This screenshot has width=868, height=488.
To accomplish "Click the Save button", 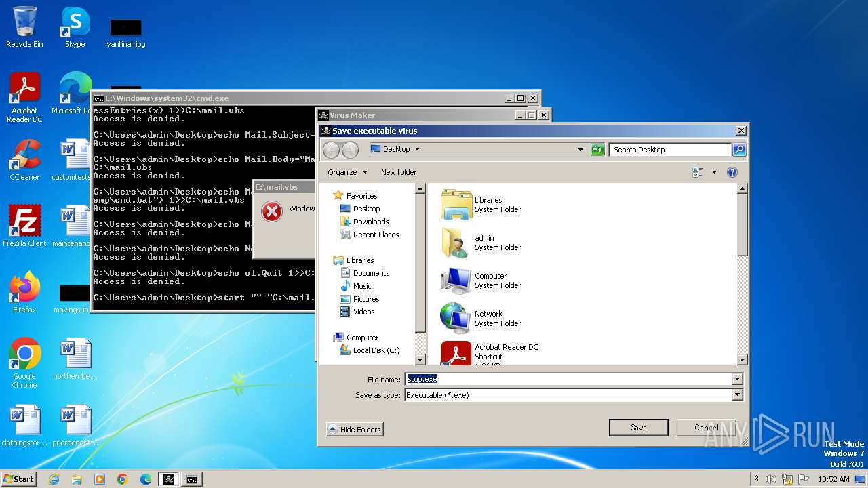I will [638, 428].
